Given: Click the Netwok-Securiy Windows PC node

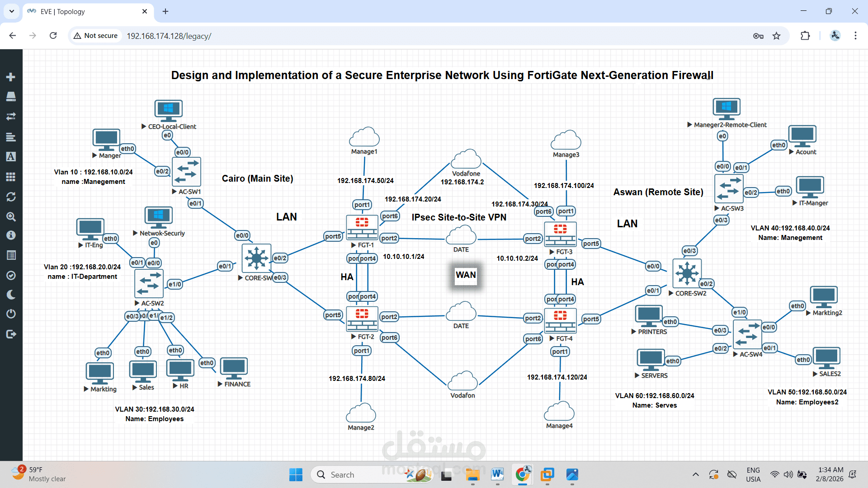Looking at the screenshot, I should coord(159,218).
